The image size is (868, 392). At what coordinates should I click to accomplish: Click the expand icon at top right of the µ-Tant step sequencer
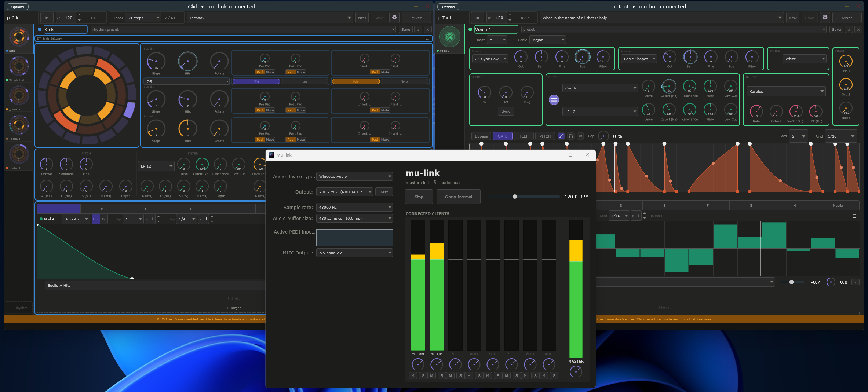pyautogui.click(x=854, y=216)
